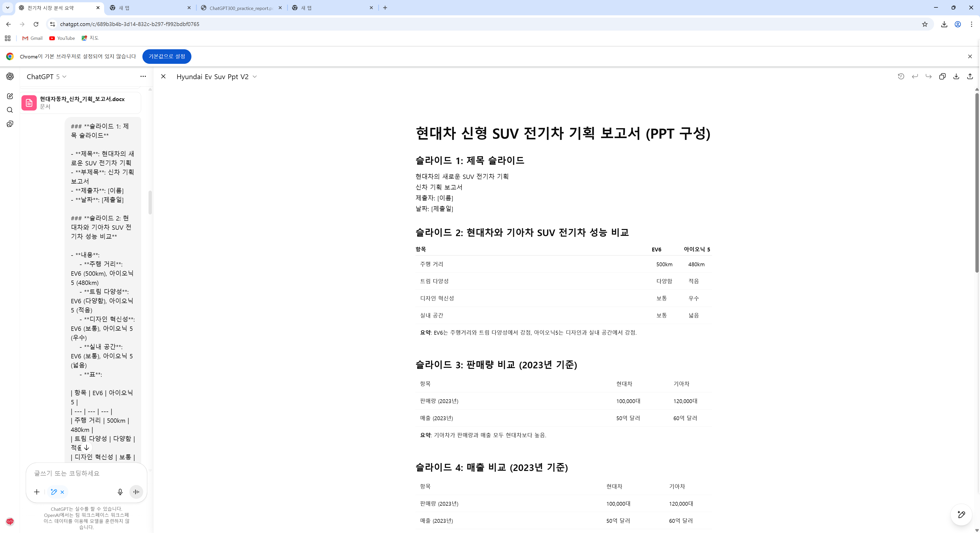Open YouTube bookmark

62,38
